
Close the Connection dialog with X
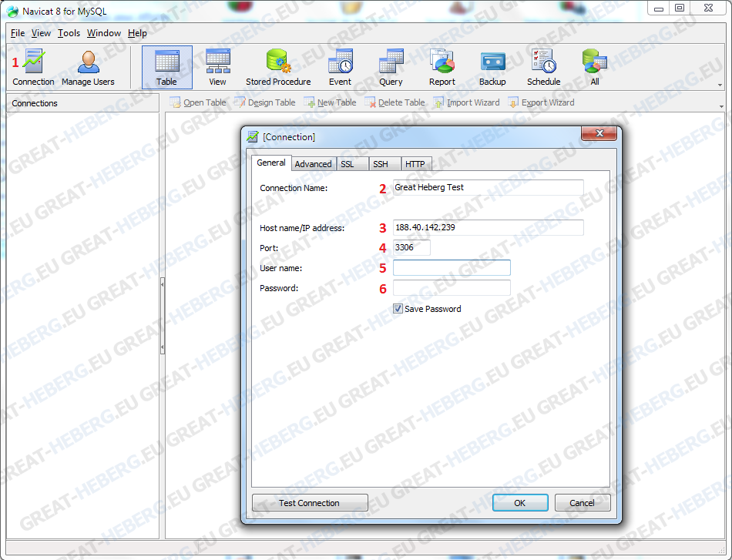click(x=599, y=133)
